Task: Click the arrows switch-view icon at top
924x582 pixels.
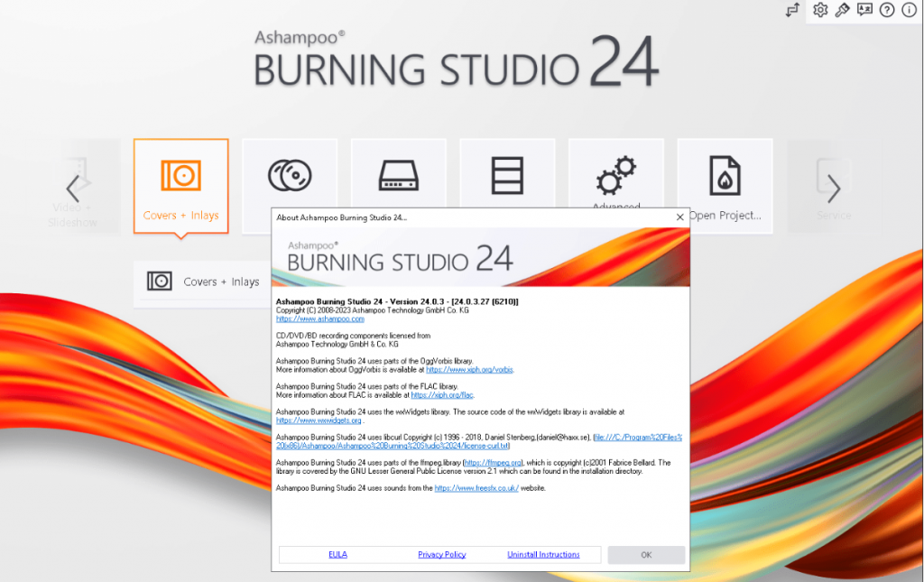Action: pyautogui.click(x=792, y=10)
